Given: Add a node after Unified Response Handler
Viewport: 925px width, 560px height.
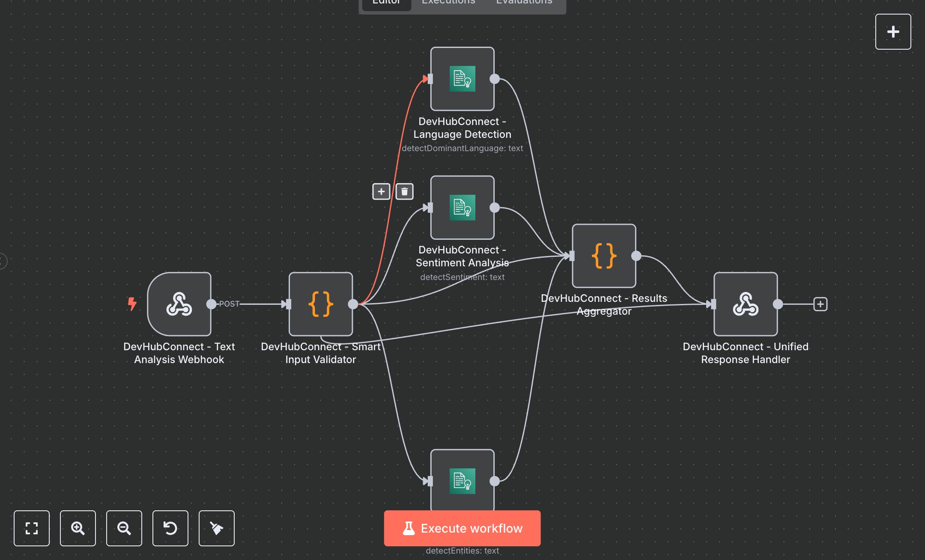Looking at the screenshot, I should click(x=821, y=304).
